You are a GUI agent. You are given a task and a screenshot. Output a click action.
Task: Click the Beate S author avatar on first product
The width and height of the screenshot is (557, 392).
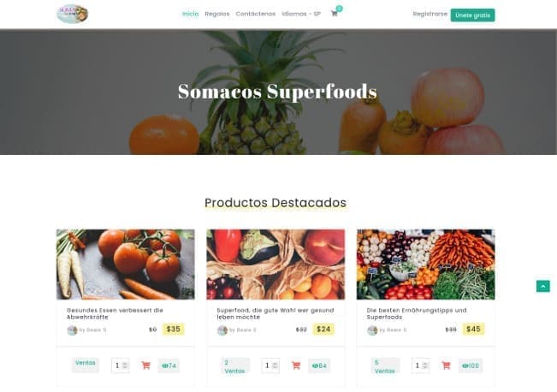point(72,330)
